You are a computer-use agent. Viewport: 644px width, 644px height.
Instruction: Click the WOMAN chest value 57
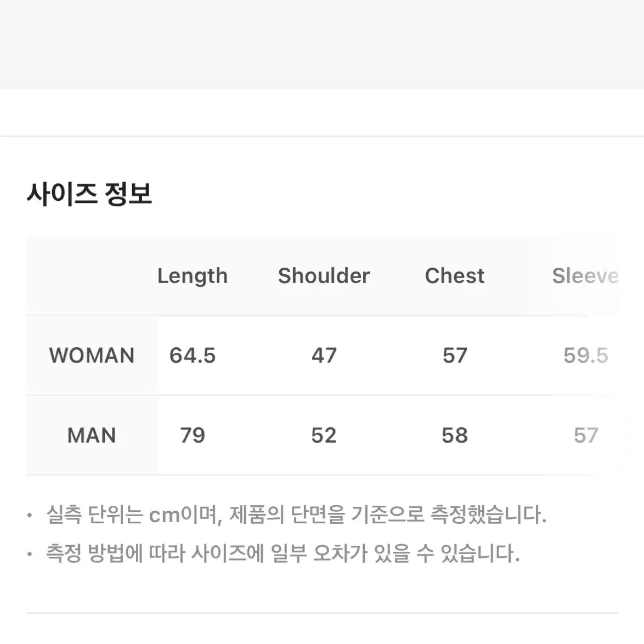(x=455, y=355)
